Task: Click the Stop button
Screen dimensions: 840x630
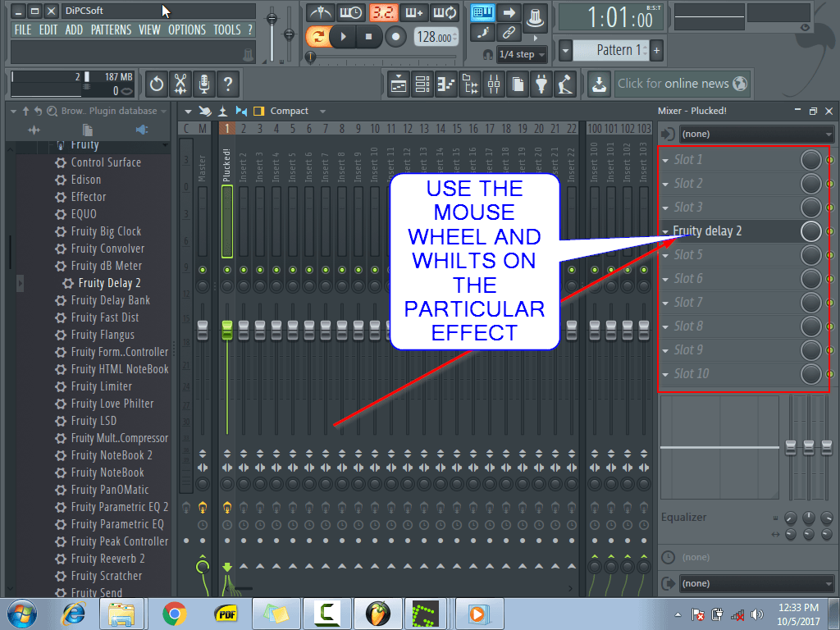Action: click(x=368, y=36)
